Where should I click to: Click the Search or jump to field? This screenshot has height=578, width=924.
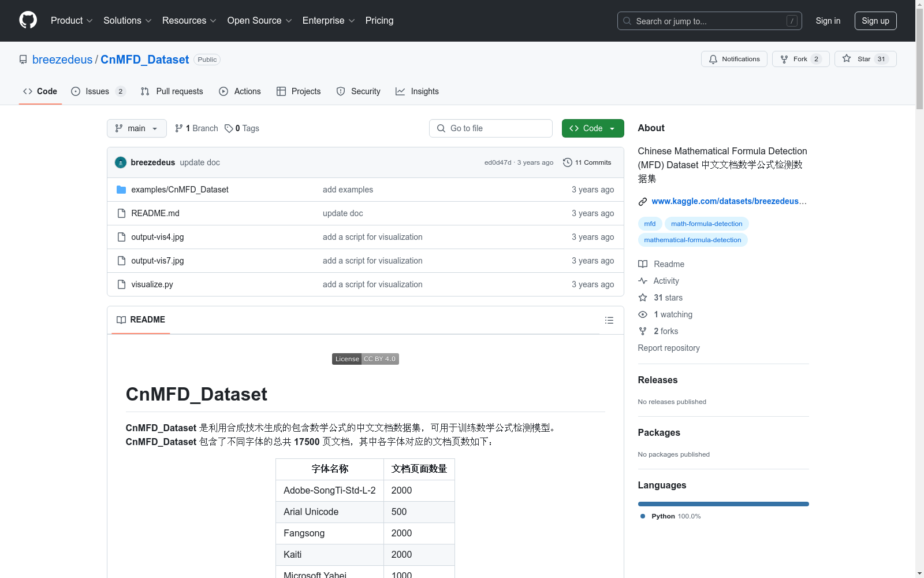coord(710,21)
